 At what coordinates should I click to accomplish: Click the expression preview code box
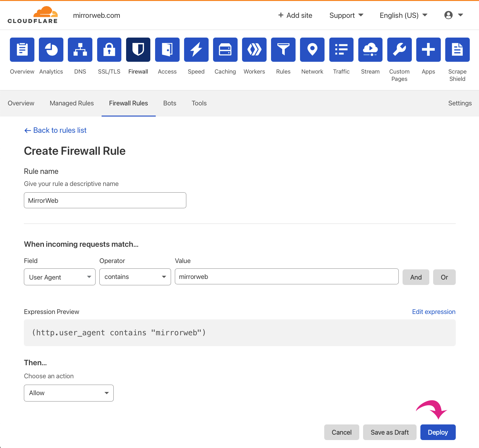[x=240, y=333]
